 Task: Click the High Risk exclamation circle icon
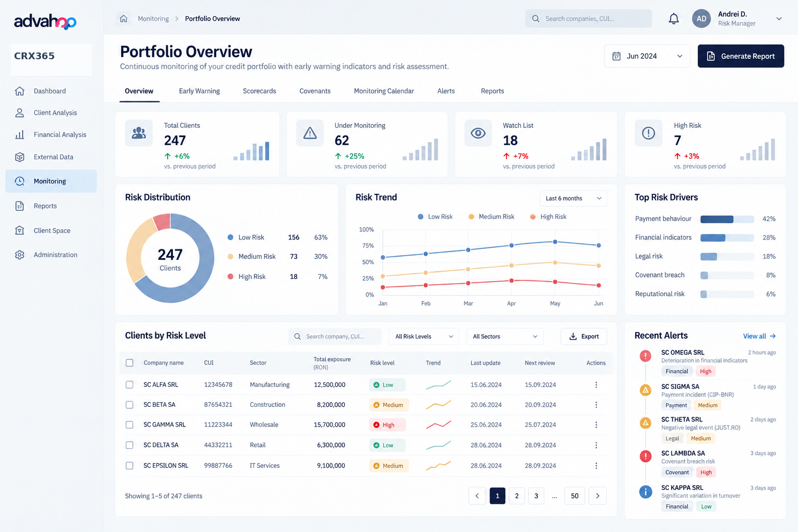pyautogui.click(x=648, y=134)
